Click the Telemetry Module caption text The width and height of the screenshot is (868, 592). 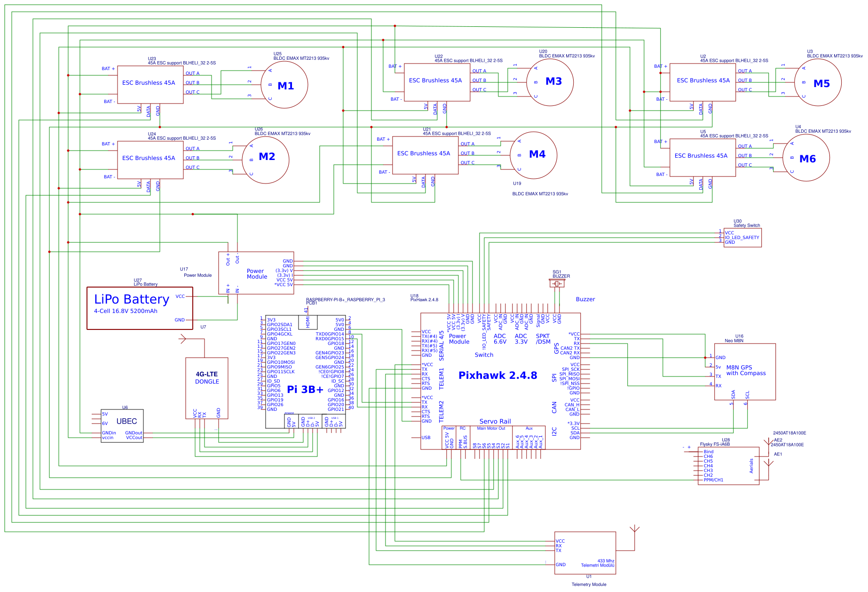point(589,584)
